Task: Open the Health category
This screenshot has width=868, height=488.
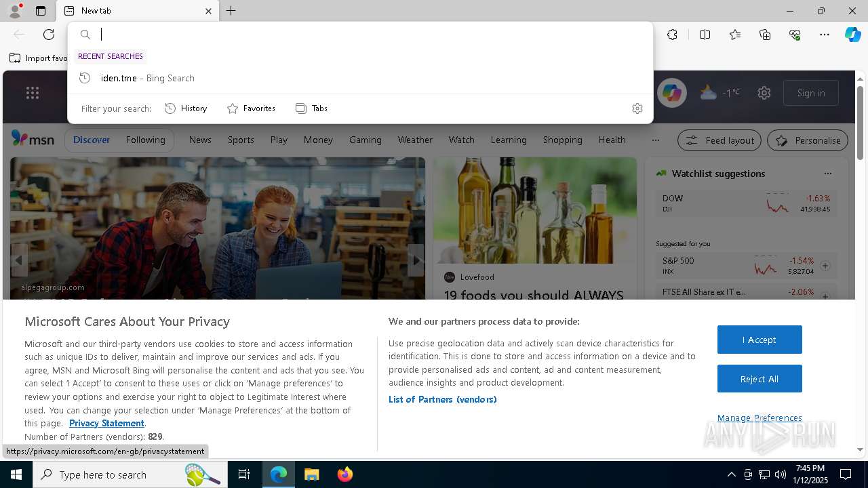Action: pos(612,140)
